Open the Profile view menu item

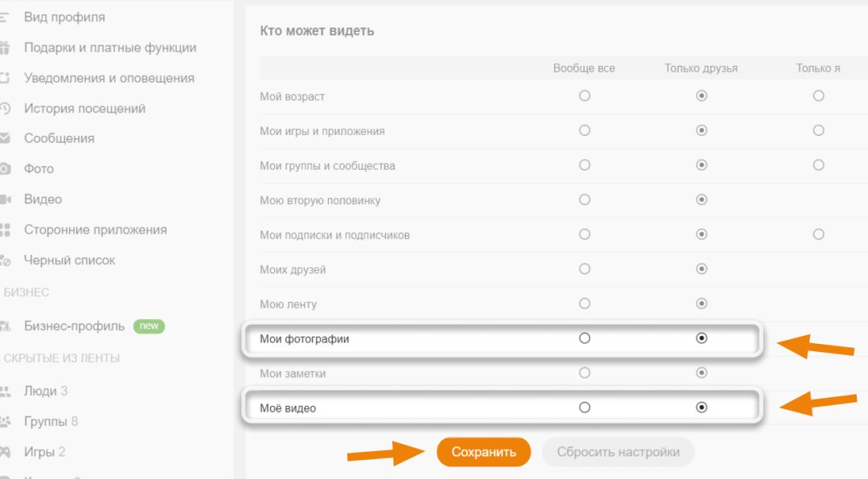click(x=64, y=17)
